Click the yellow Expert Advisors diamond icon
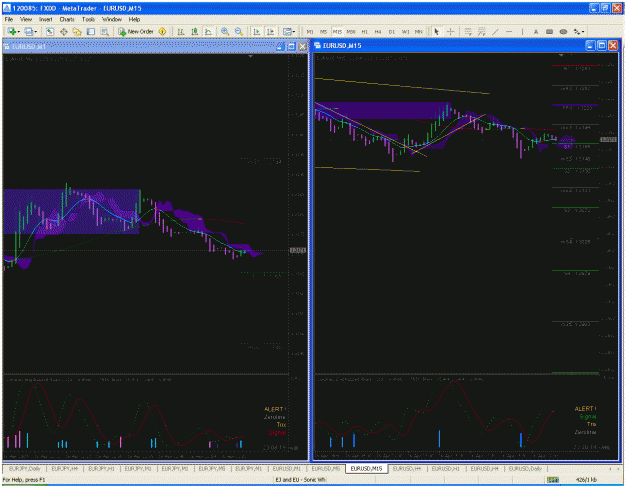Image resolution: width=625 pixels, height=486 pixels. (162, 31)
